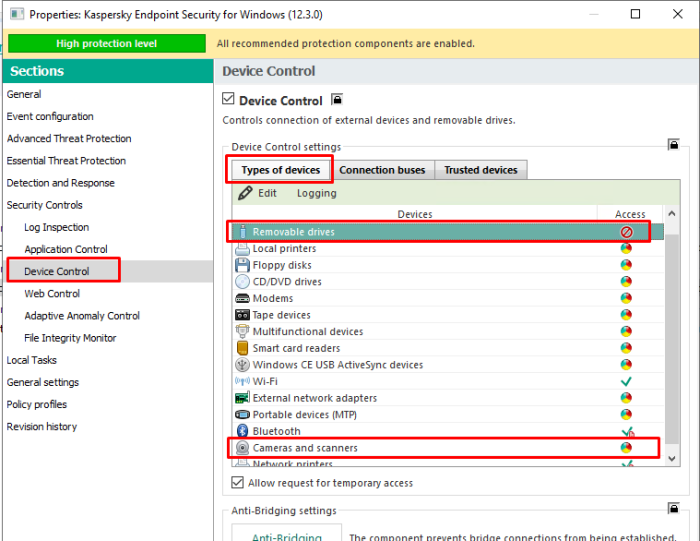Switch to the Types of devices tab
The height and width of the screenshot is (541, 700).
click(281, 170)
